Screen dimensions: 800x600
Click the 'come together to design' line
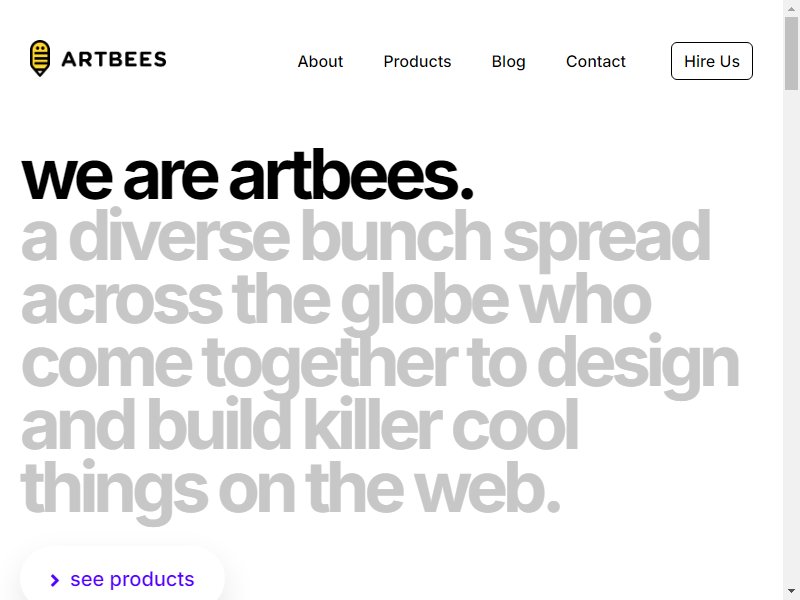(380, 364)
